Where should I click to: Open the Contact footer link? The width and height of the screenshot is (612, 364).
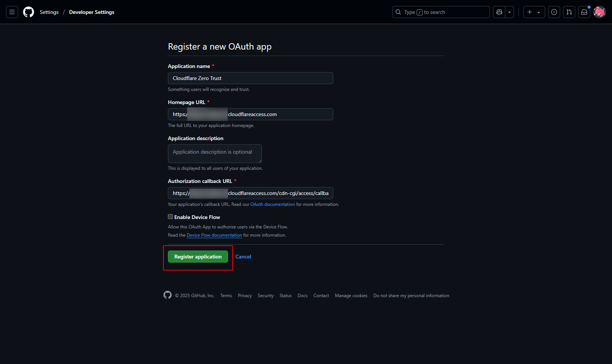click(321, 296)
